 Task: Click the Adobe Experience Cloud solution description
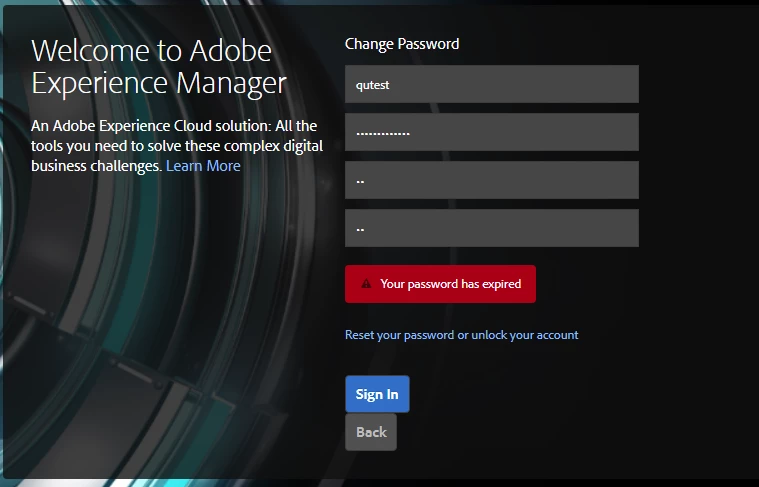click(x=177, y=146)
